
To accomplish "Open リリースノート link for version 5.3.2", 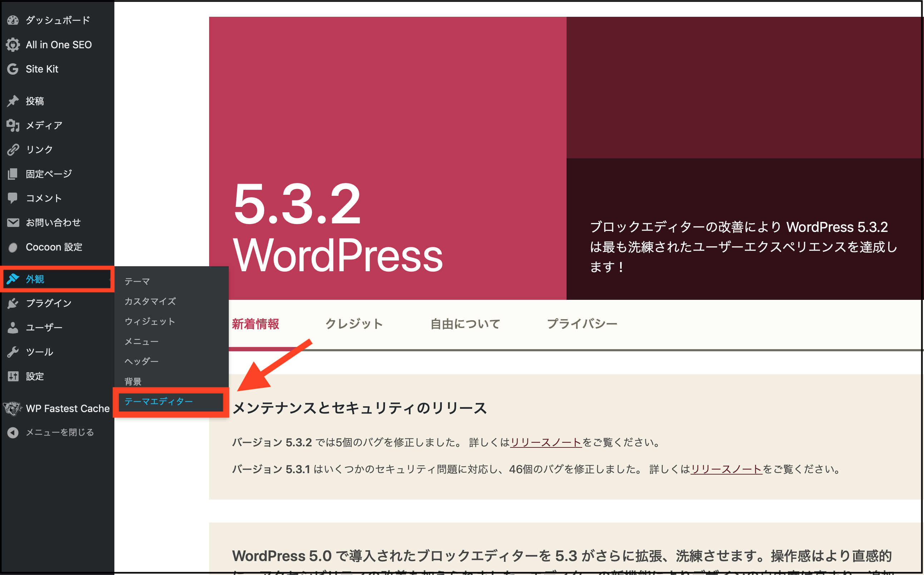I will click(546, 442).
